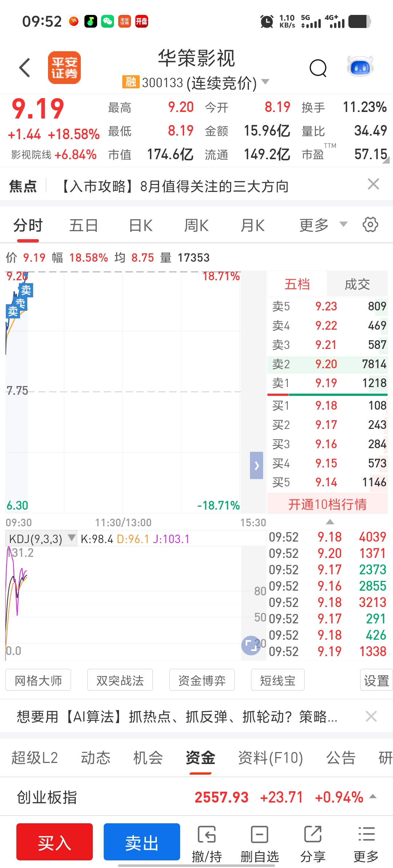Image resolution: width=393 pixels, height=868 pixels.
Task: Switch to the 五日 chart tab
Action: [84, 225]
